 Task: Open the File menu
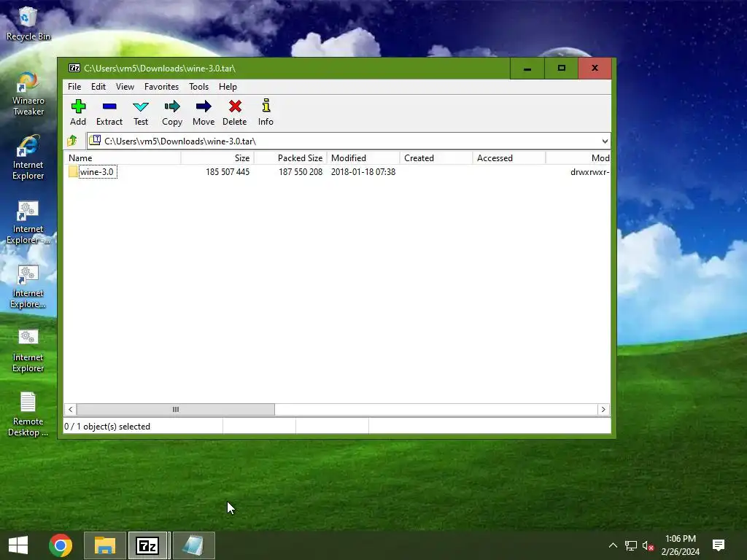[74, 87]
